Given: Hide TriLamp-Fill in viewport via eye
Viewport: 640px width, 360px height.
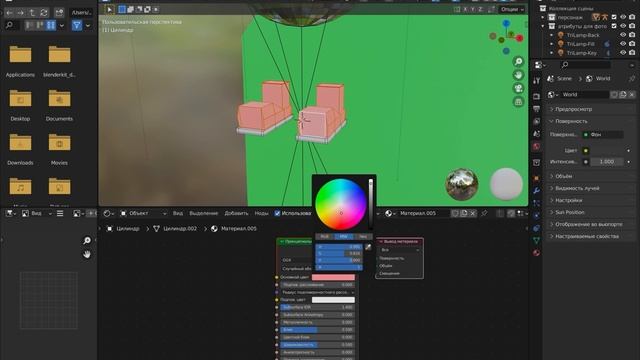Looking at the screenshot, I should tap(623, 44).
